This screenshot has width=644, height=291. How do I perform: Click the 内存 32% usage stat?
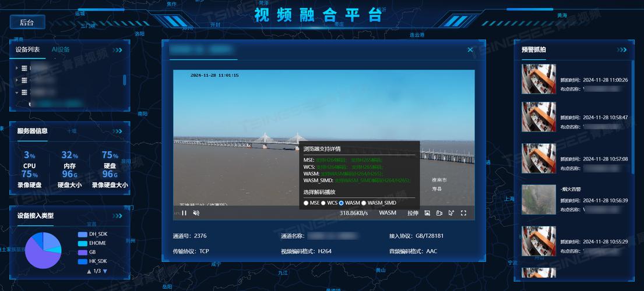[x=69, y=160]
